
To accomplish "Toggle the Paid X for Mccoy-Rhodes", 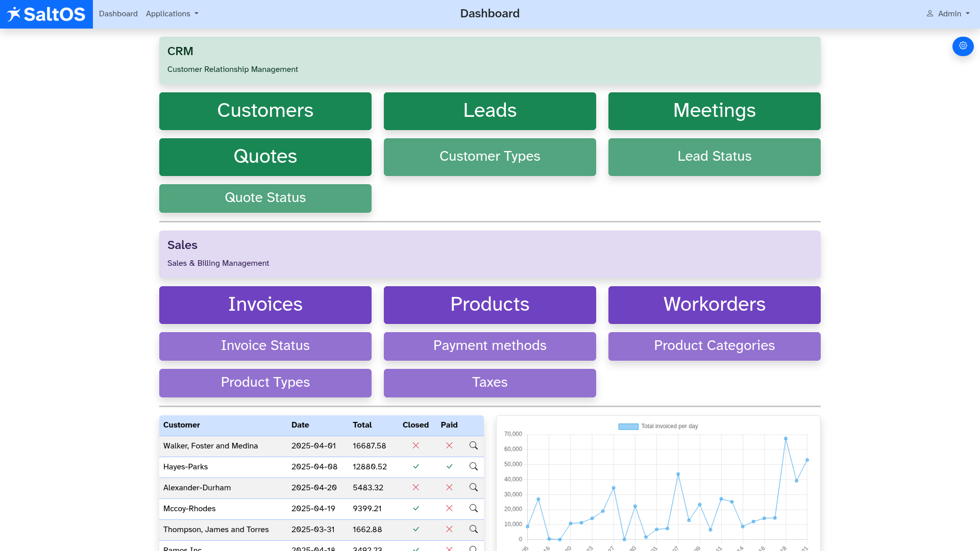I will (449, 508).
